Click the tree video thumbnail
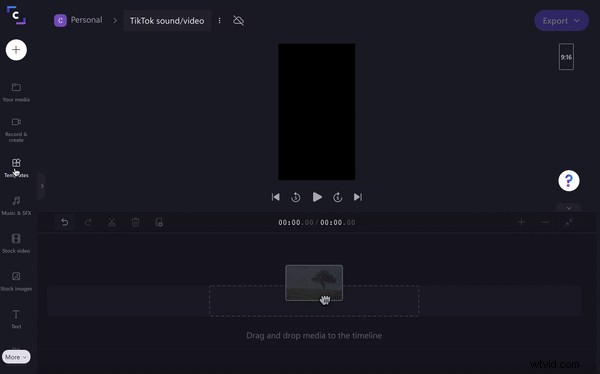 (x=314, y=283)
